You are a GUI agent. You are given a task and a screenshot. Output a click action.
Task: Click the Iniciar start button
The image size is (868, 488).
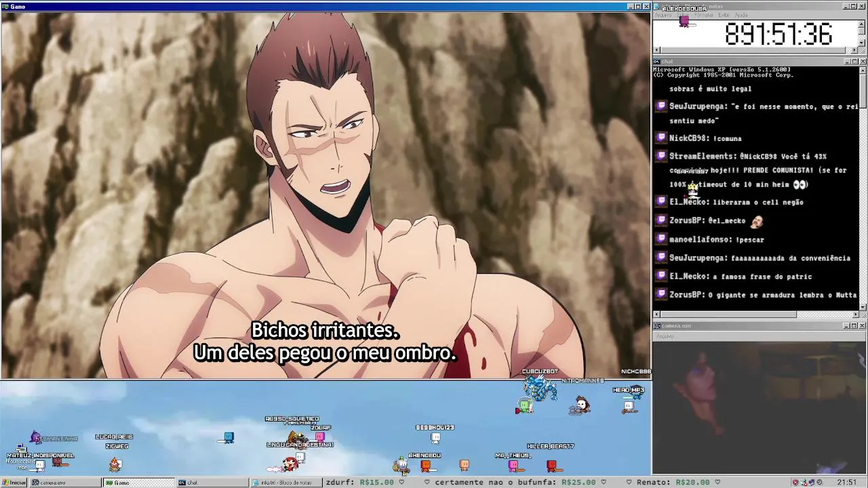click(14, 483)
